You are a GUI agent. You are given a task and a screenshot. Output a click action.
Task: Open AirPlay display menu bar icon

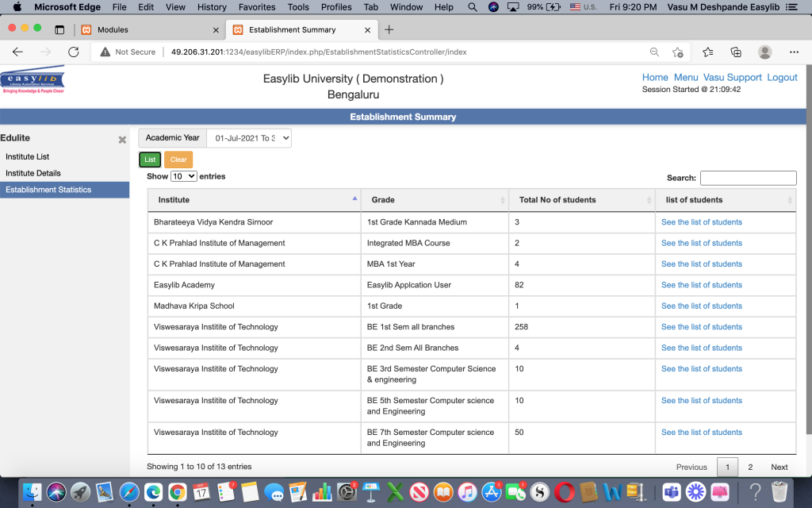(513, 7)
